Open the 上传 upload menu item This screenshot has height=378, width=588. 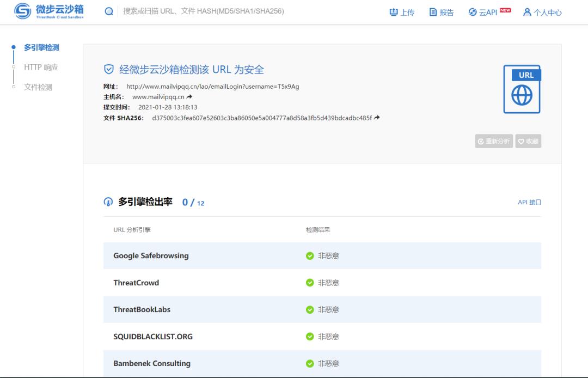(402, 13)
